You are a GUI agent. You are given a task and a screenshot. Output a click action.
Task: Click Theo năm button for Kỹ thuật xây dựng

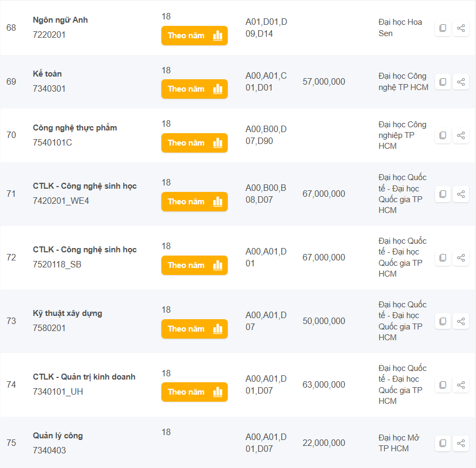(194, 329)
